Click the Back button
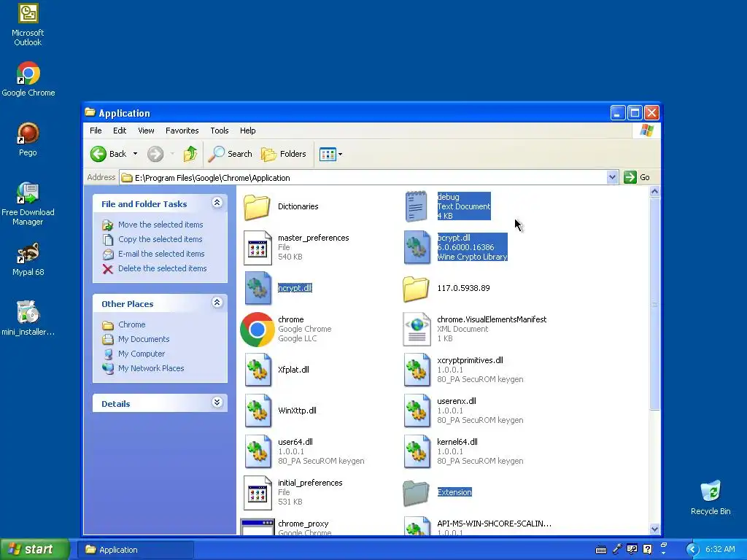 click(x=109, y=154)
